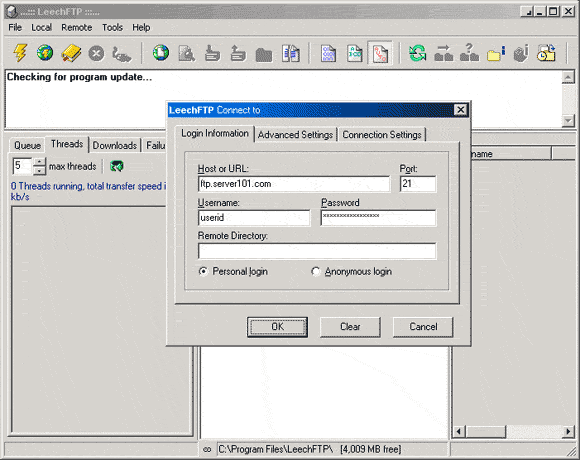Screen dimensions: 580x460
Task: Click the Clear button
Action: tap(350, 327)
